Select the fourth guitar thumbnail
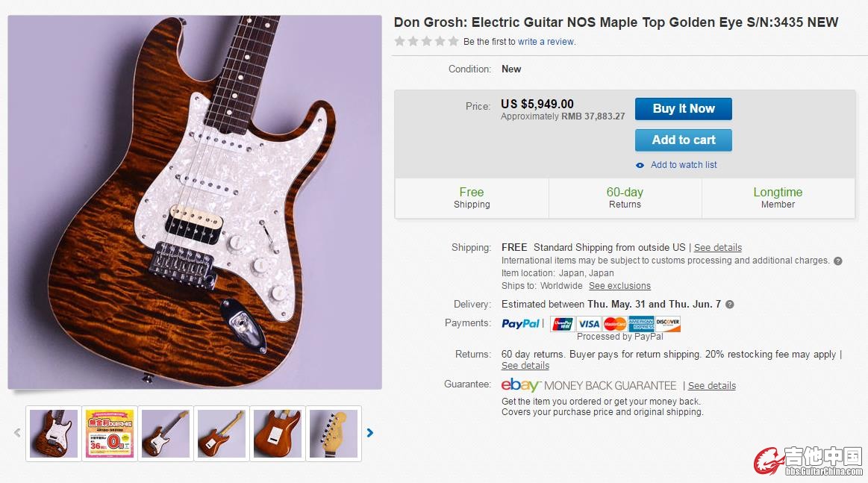868x483 pixels. [222, 434]
